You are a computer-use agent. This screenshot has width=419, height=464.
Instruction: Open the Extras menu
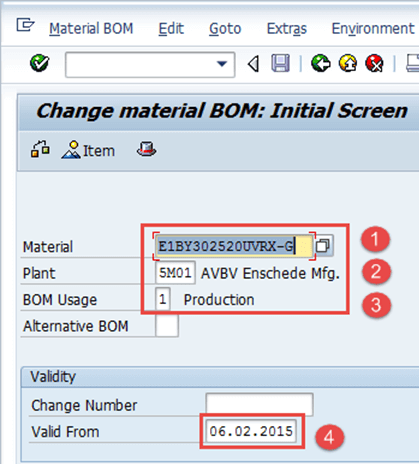[x=287, y=28]
